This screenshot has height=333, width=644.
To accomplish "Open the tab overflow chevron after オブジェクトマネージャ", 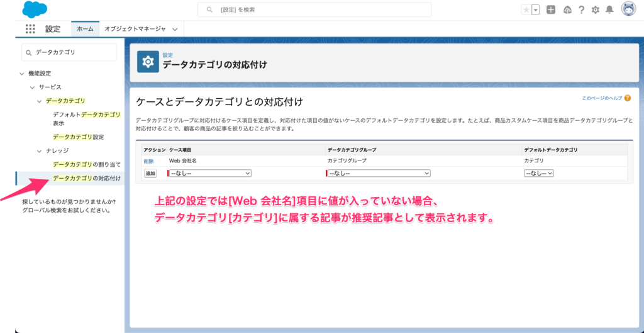I will click(x=175, y=29).
